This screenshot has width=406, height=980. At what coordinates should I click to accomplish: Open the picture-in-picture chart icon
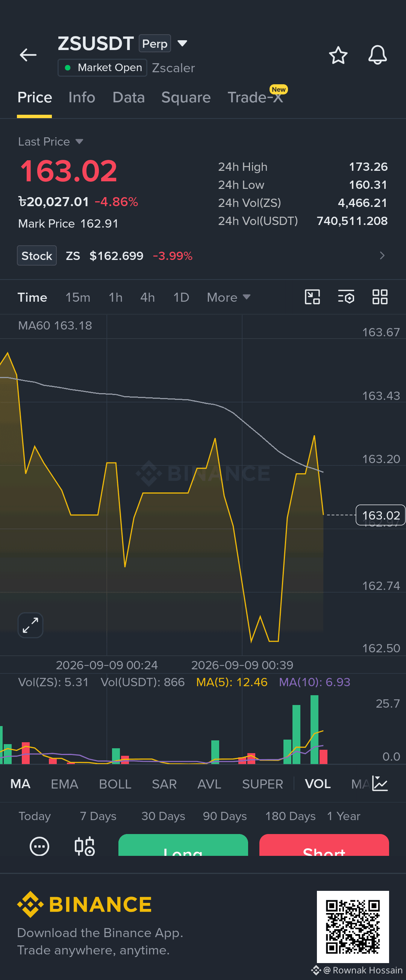pos(312,297)
